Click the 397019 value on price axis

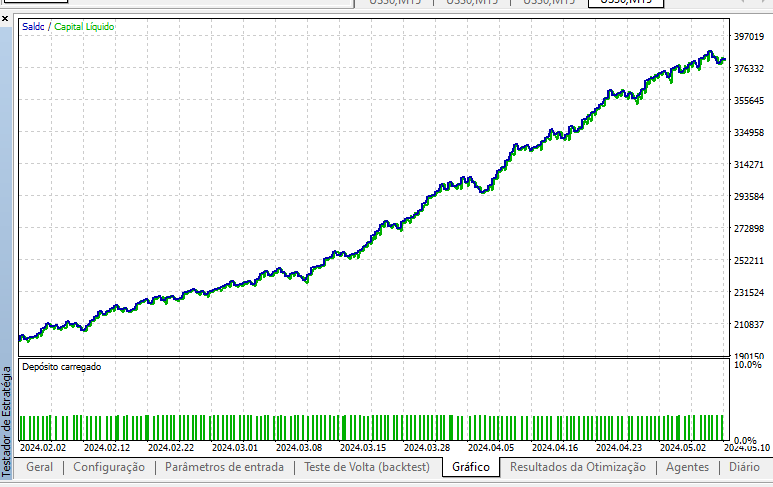tap(749, 37)
